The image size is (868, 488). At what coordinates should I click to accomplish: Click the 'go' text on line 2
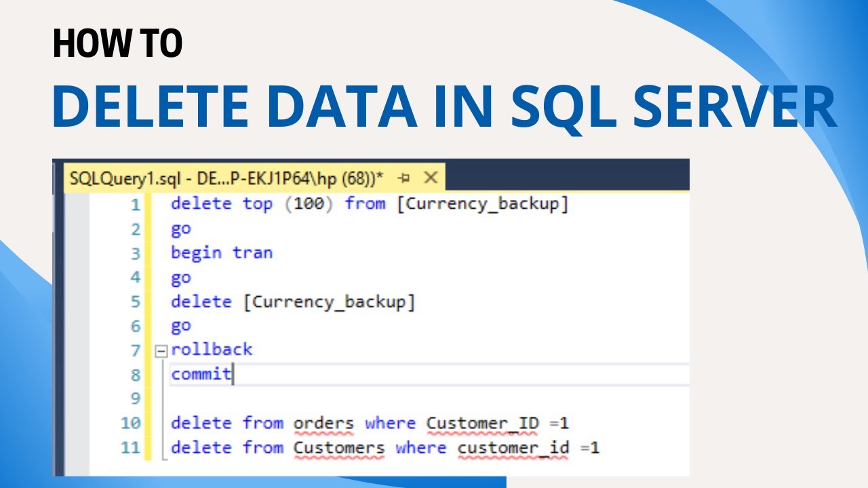(x=181, y=229)
